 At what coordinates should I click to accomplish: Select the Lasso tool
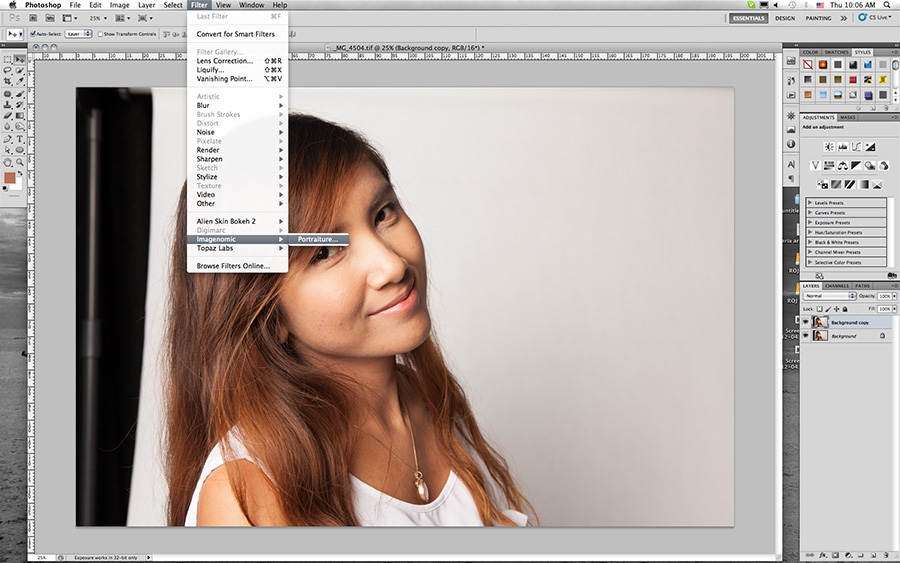tap(7, 70)
